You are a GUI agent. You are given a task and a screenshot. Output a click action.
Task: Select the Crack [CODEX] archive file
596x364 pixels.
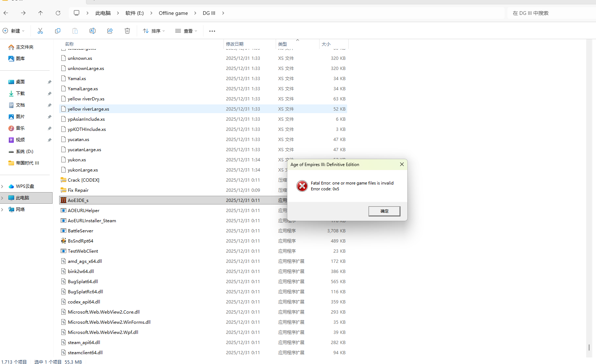coord(83,180)
